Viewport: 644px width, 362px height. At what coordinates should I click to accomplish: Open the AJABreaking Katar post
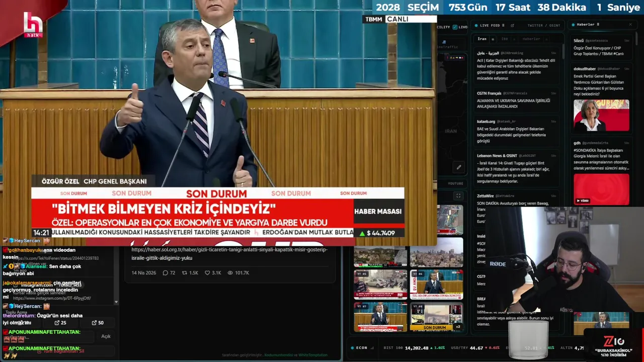517,66
